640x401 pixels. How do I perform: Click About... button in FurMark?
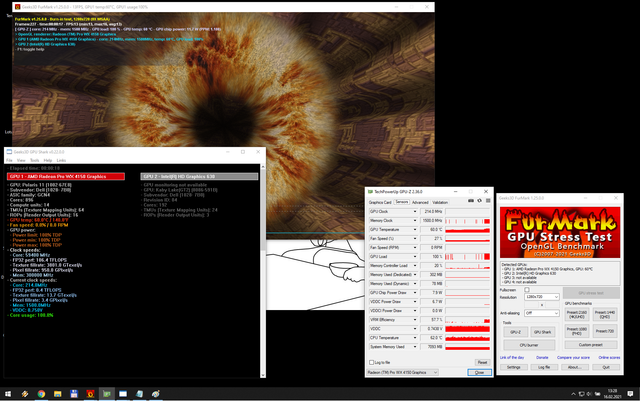point(575,367)
